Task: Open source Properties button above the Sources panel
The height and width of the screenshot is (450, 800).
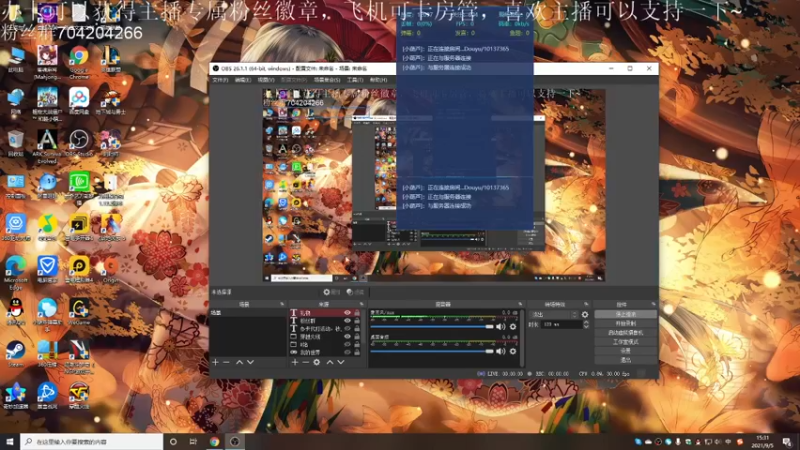Action: point(332,292)
